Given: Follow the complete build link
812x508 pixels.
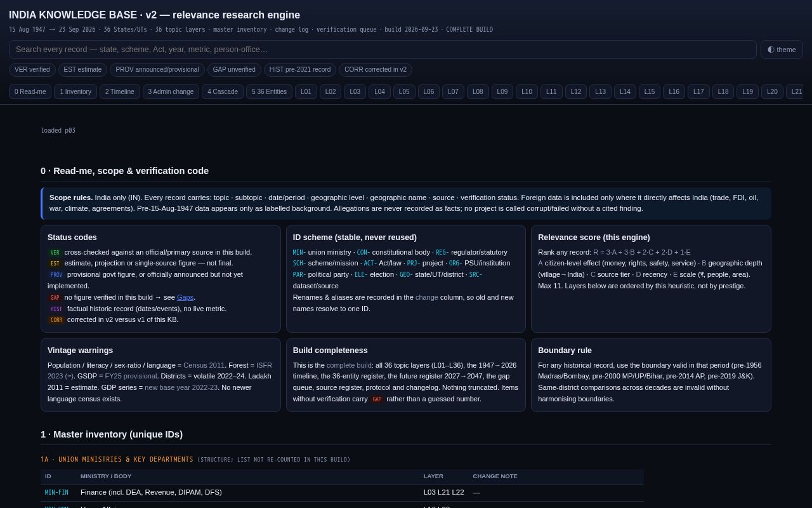Looking at the screenshot, I should click(349, 365).
